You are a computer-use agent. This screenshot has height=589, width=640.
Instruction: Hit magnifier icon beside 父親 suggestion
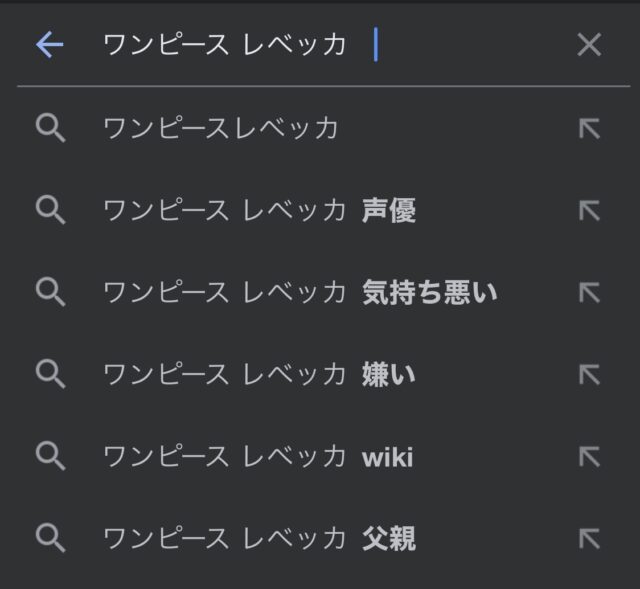click(x=49, y=539)
